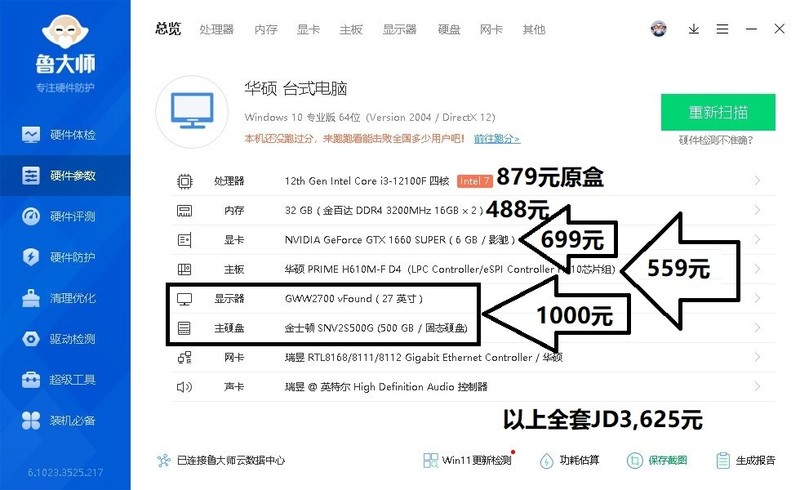Image resolution: width=800 pixels, height=490 pixels.
Task: Expand the 主硬盘 row chevron
Action: [757, 327]
